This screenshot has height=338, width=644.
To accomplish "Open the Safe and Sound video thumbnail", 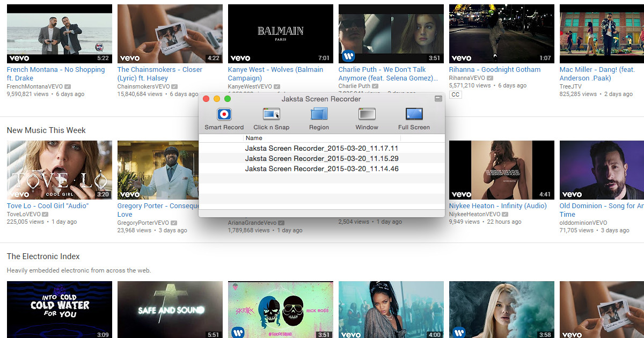I will (x=170, y=310).
